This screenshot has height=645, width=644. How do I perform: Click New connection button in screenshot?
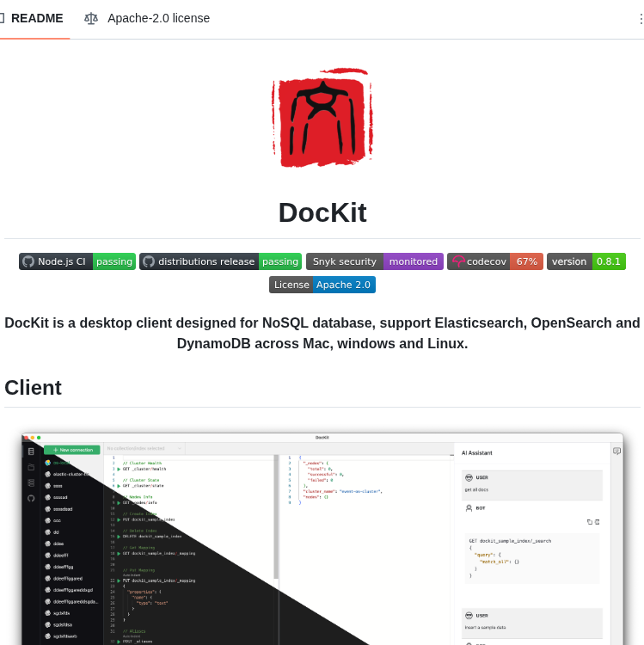coord(72,450)
